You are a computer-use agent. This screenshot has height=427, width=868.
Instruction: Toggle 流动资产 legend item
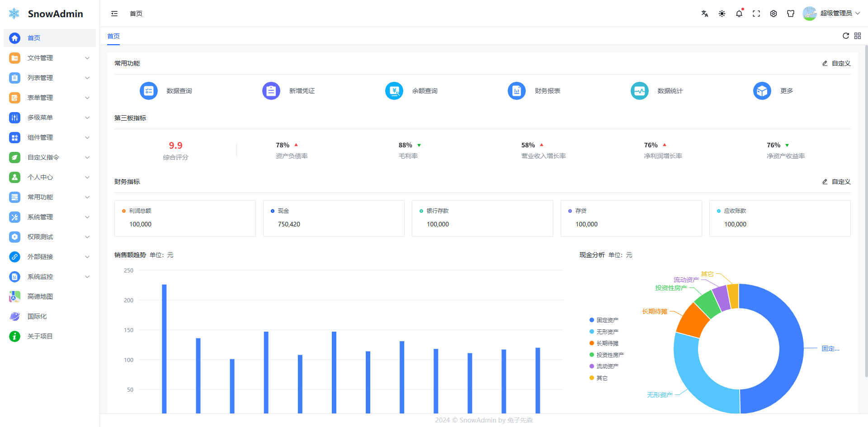pos(604,366)
